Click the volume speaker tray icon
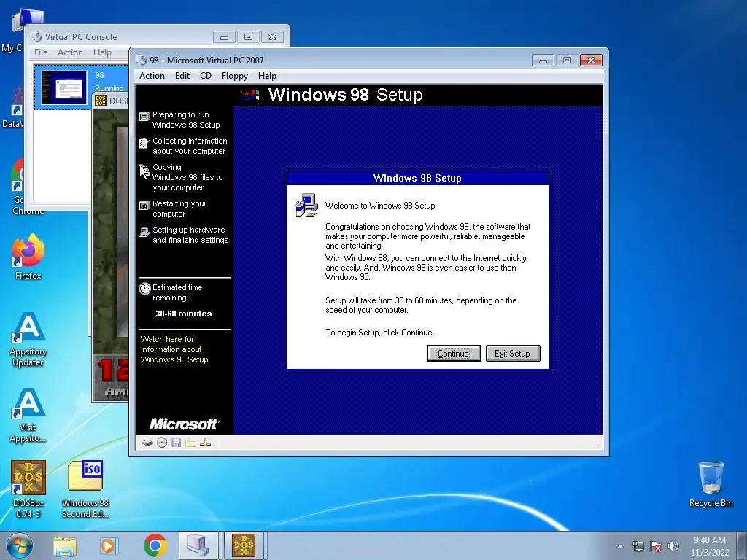The width and height of the screenshot is (747, 560). tap(673, 546)
